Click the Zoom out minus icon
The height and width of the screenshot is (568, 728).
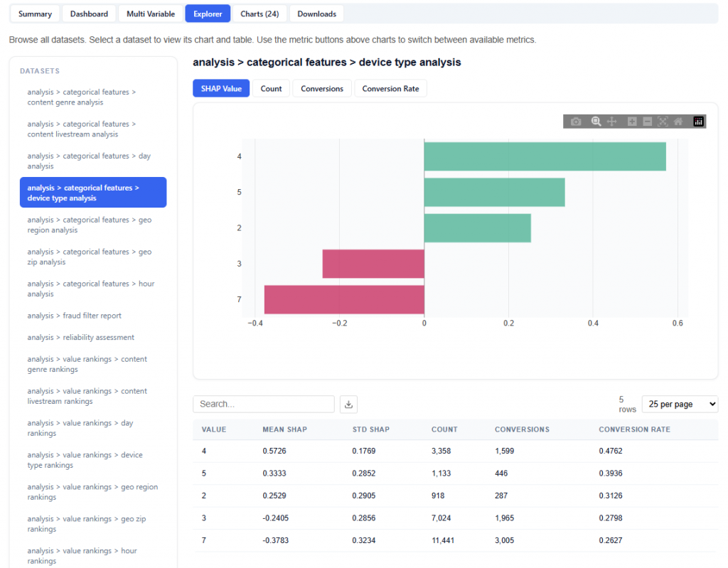pos(647,122)
